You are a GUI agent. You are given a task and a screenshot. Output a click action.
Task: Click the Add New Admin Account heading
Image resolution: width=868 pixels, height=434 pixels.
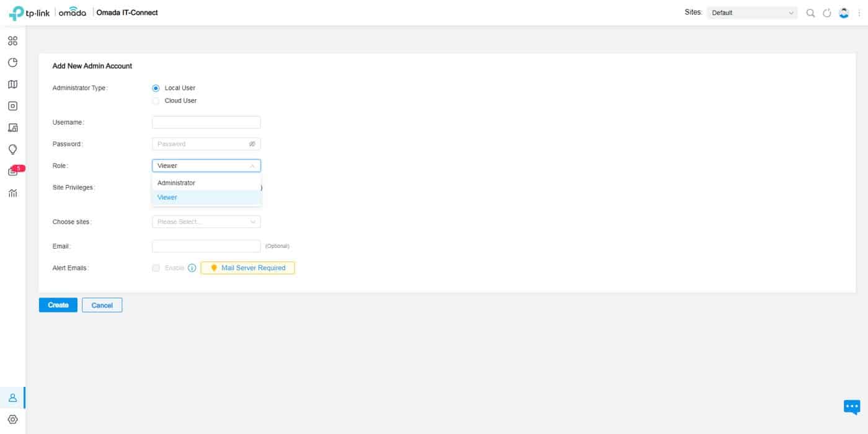tap(92, 66)
